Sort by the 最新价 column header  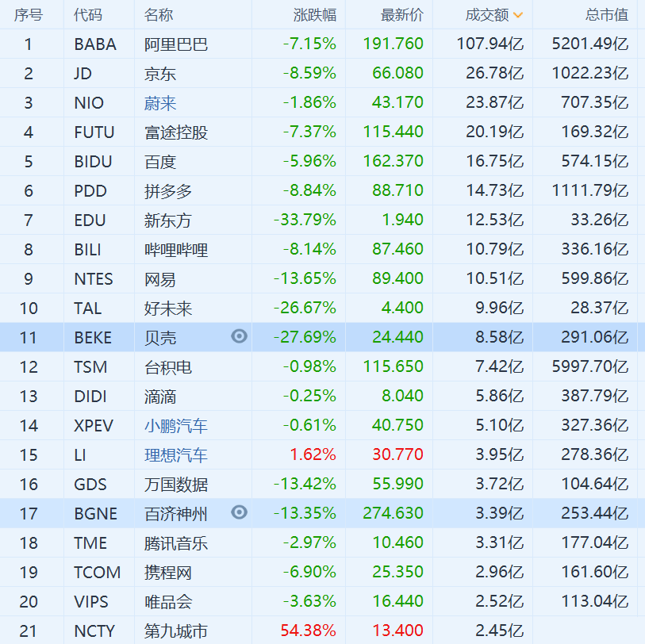point(402,15)
